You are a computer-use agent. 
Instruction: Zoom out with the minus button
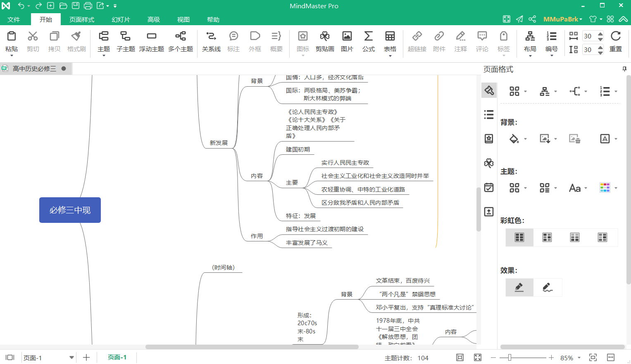[x=493, y=357]
